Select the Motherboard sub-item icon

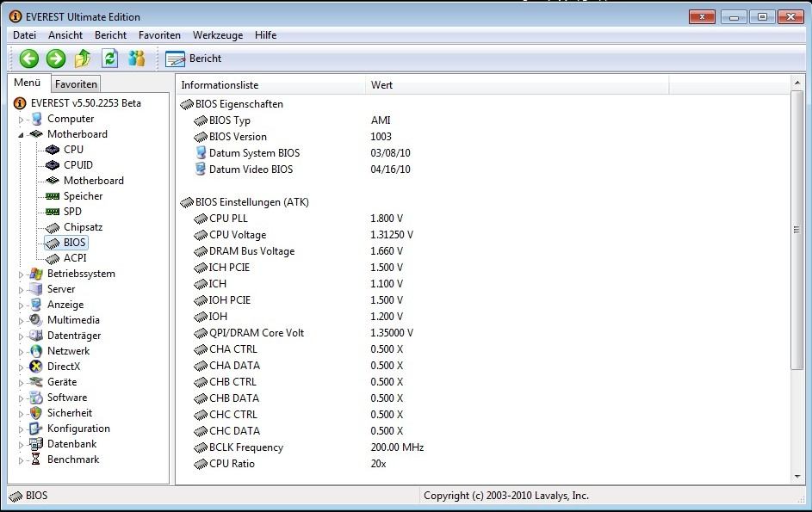click(53, 181)
